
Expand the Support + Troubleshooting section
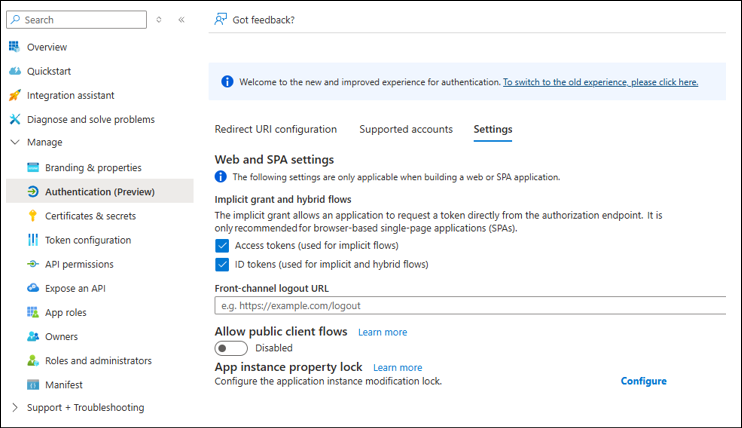[15, 407]
